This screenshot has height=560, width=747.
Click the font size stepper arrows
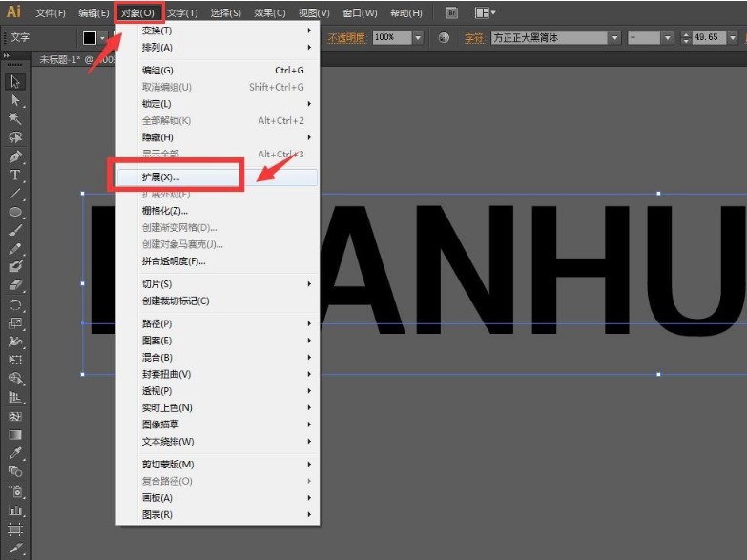coord(686,37)
